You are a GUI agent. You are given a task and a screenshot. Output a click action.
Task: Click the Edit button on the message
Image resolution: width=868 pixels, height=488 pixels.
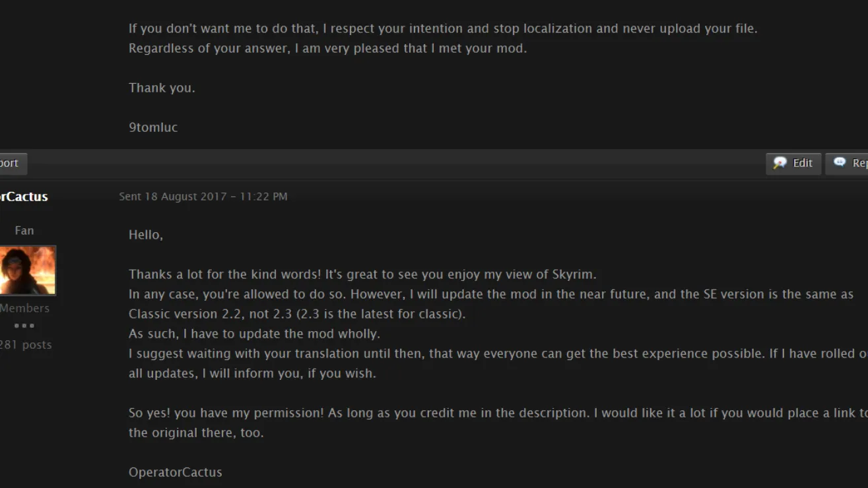tap(793, 164)
